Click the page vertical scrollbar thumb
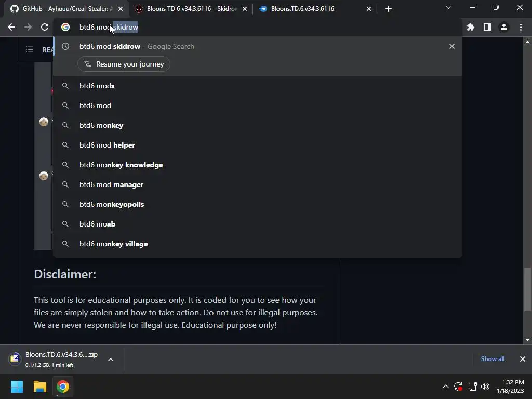The height and width of the screenshot is (399, 532). (527, 289)
